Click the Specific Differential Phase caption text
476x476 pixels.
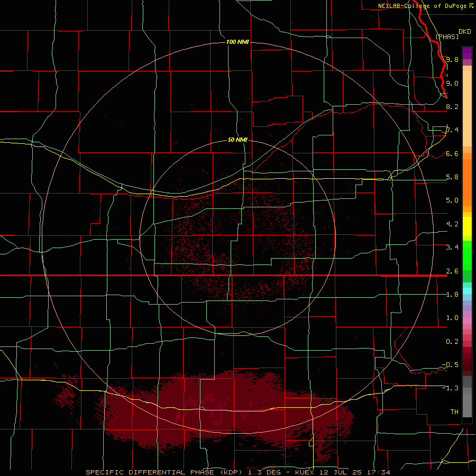coord(237,472)
